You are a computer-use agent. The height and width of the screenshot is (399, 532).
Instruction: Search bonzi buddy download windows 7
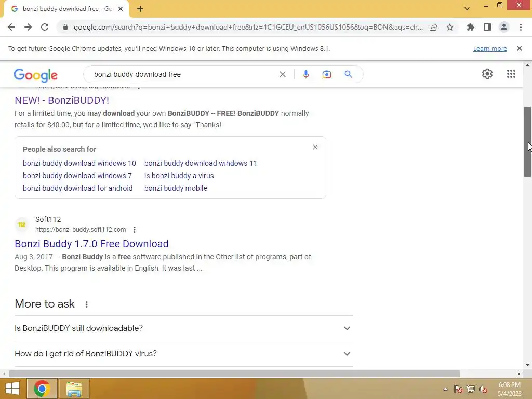coord(77,176)
